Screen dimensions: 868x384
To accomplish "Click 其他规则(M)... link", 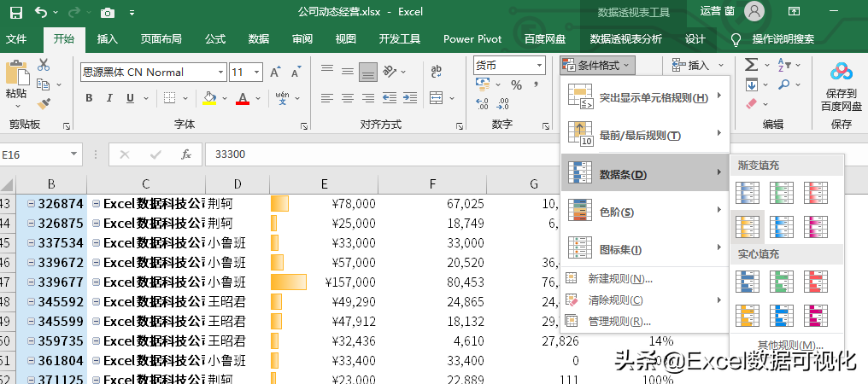I will coord(790,346).
